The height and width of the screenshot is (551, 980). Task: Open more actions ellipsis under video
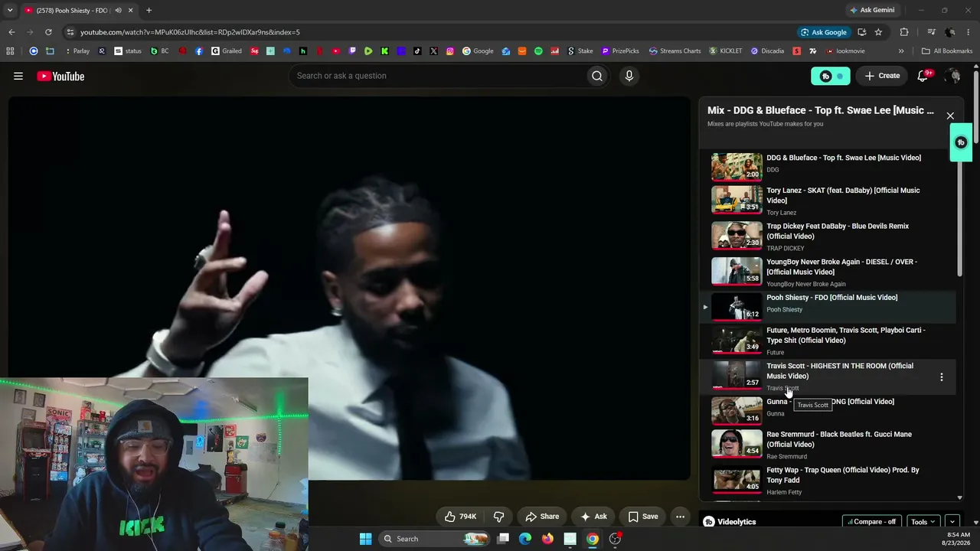point(680,517)
